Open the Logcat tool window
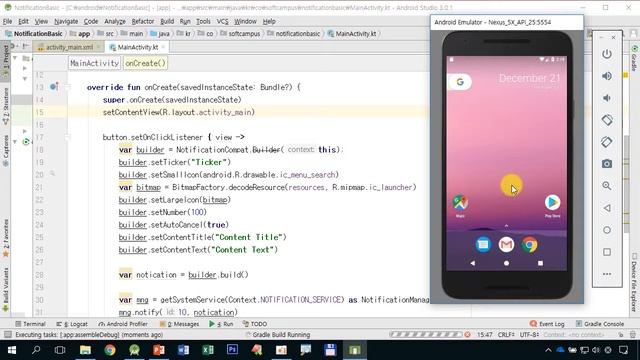 click(72, 324)
